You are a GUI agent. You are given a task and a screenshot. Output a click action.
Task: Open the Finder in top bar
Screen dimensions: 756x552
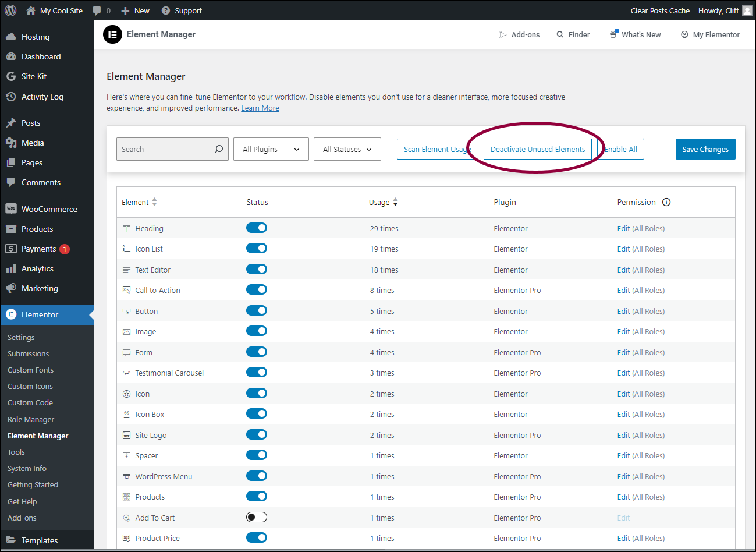tap(573, 35)
